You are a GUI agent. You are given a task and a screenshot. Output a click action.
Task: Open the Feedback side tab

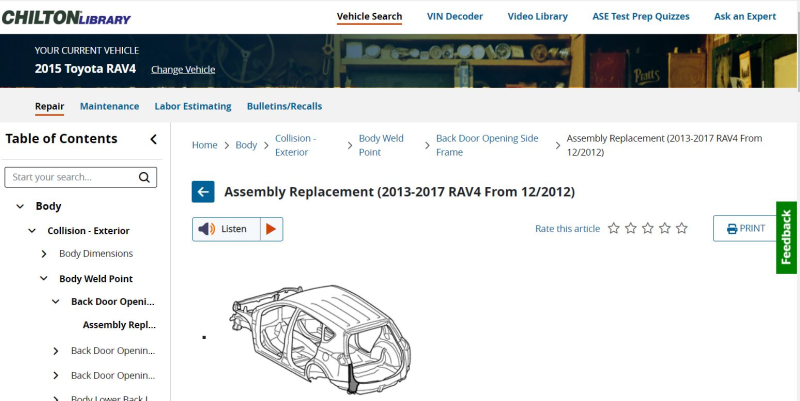786,237
